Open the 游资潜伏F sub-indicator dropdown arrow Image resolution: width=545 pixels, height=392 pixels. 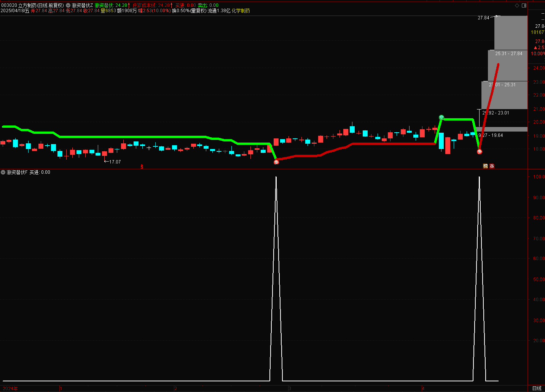[x=3, y=172]
